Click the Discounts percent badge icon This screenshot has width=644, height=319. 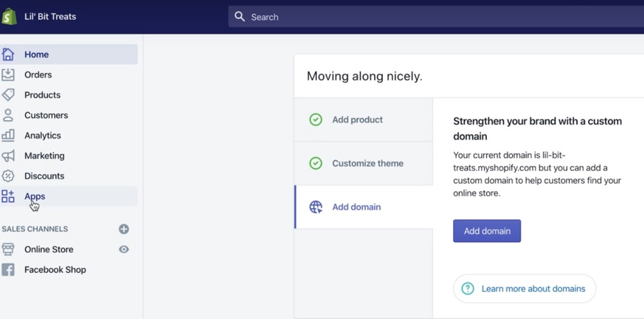[x=8, y=176]
